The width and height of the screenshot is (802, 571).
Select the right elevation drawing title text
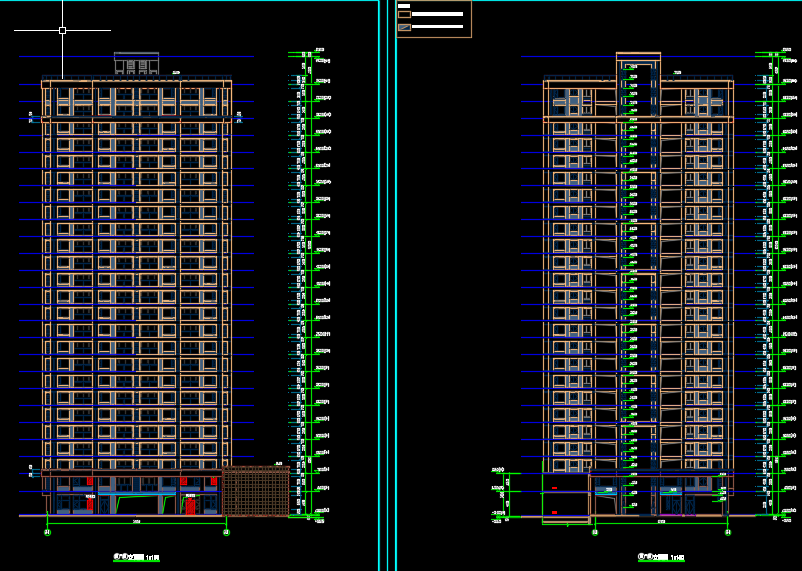tap(661, 557)
